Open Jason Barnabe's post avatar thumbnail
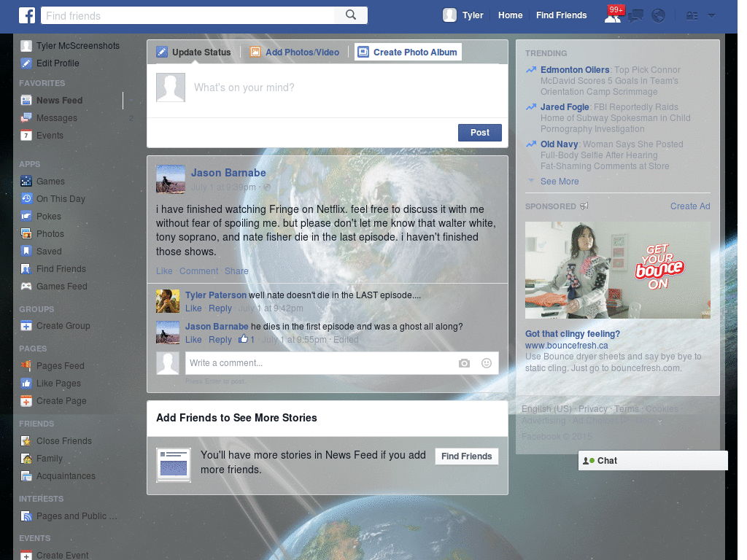747x560 pixels. tap(171, 179)
